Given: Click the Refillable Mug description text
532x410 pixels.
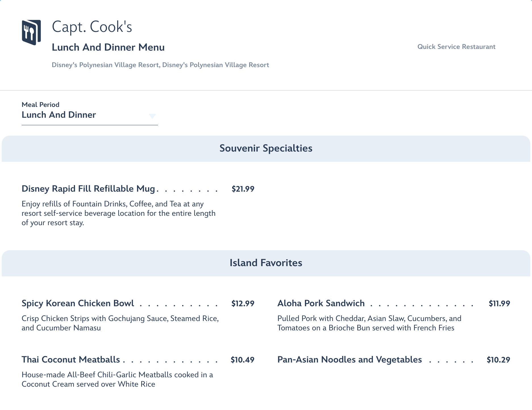Looking at the screenshot, I should 119,213.
